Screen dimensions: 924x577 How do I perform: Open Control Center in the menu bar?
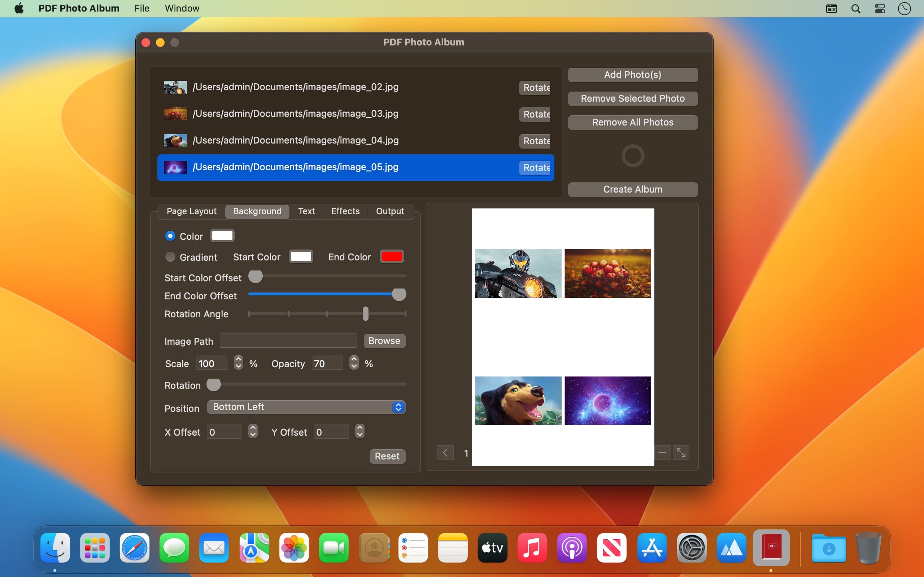click(x=880, y=8)
